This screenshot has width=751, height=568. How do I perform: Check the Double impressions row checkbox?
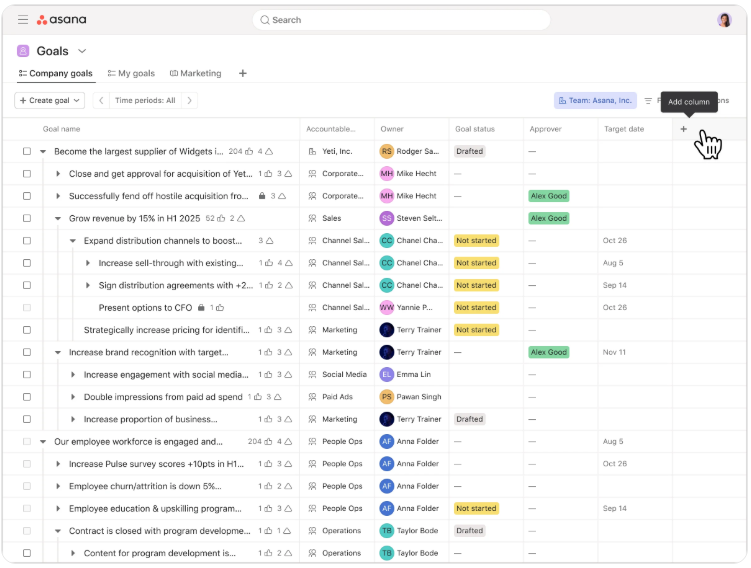coord(27,397)
